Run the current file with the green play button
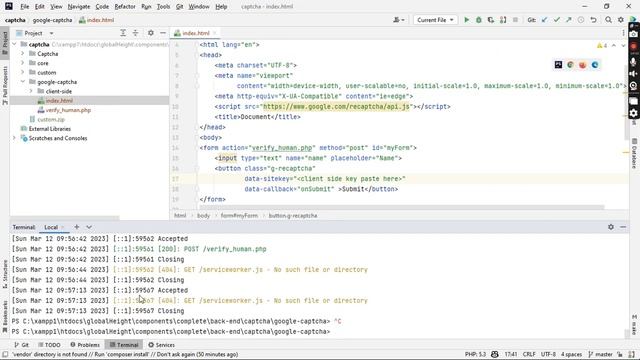 (x=467, y=20)
